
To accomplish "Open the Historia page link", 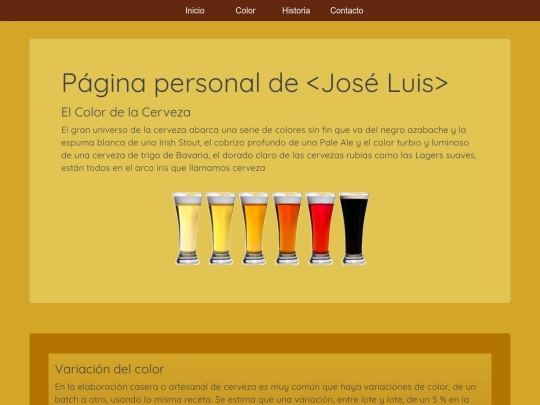I will click(x=296, y=11).
